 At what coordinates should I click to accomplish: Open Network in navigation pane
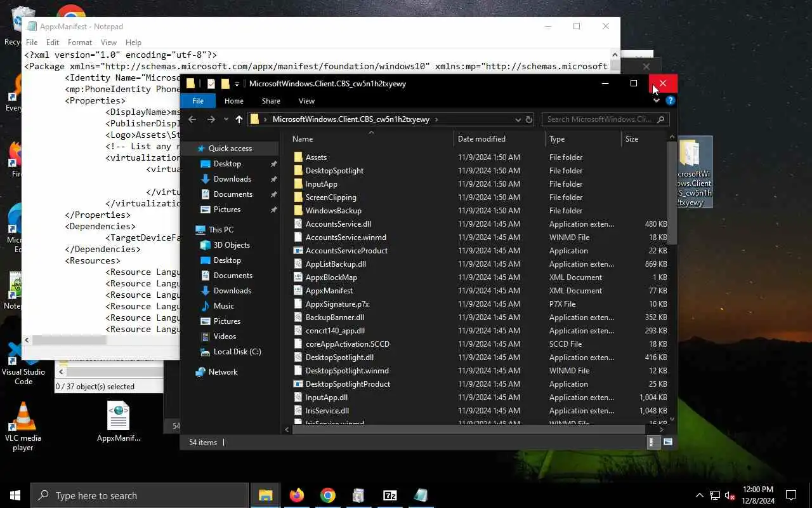(x=223, y=372)
